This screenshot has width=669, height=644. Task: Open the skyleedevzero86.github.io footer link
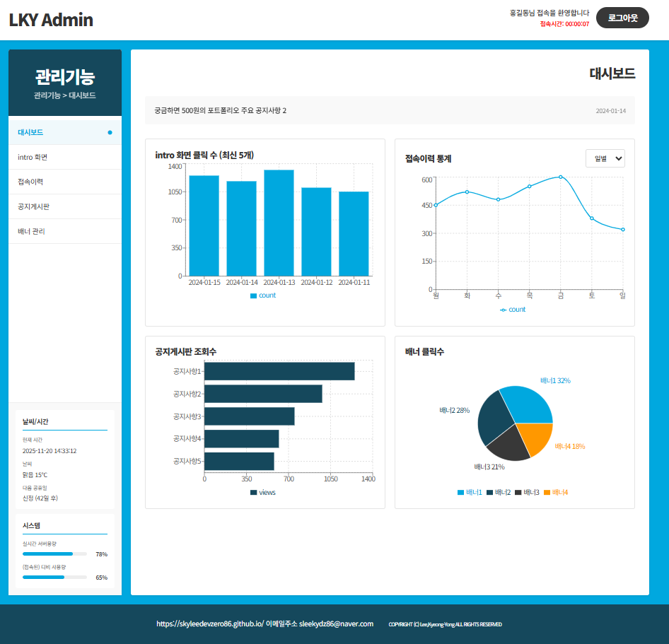209,624
